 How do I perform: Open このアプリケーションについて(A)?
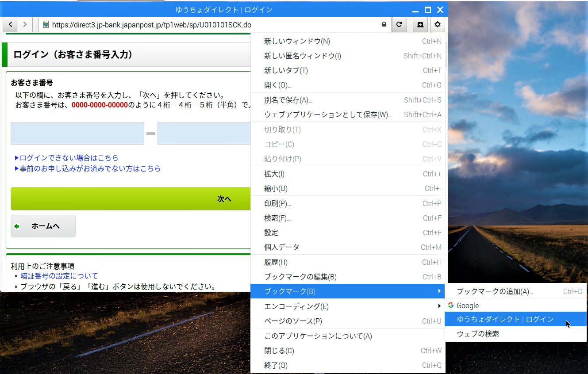348,336
